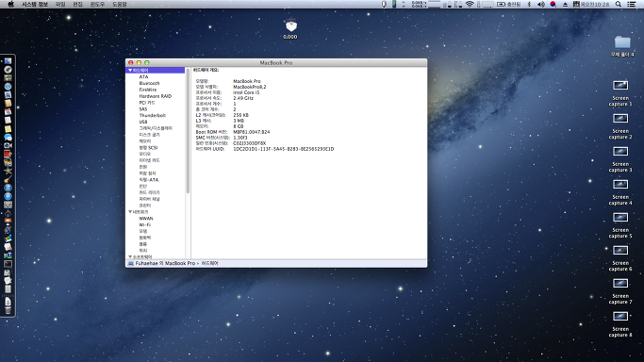Screen dimensions: 644x362
Task: Click the Wi-Fi status icon
Action: (470, 4)
